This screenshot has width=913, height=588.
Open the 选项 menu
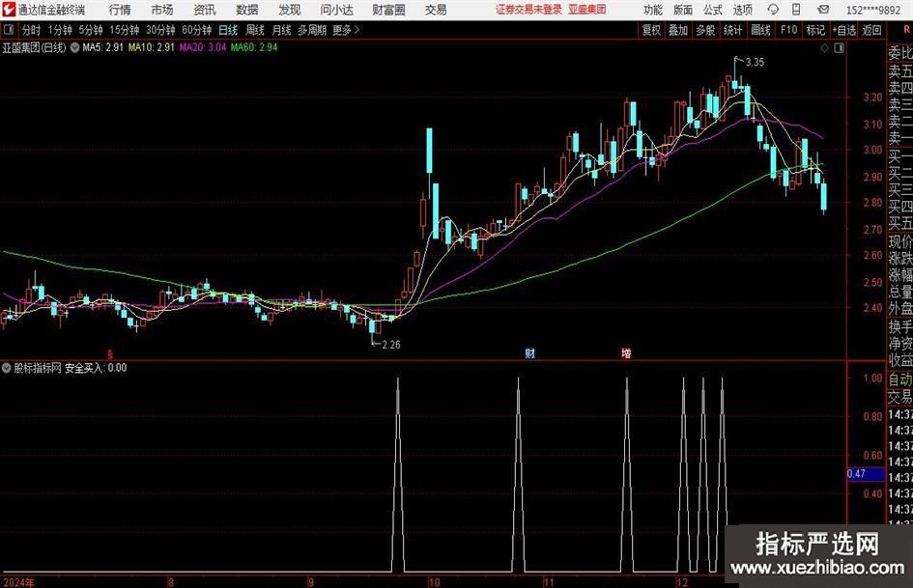click(x=742, y=10)
